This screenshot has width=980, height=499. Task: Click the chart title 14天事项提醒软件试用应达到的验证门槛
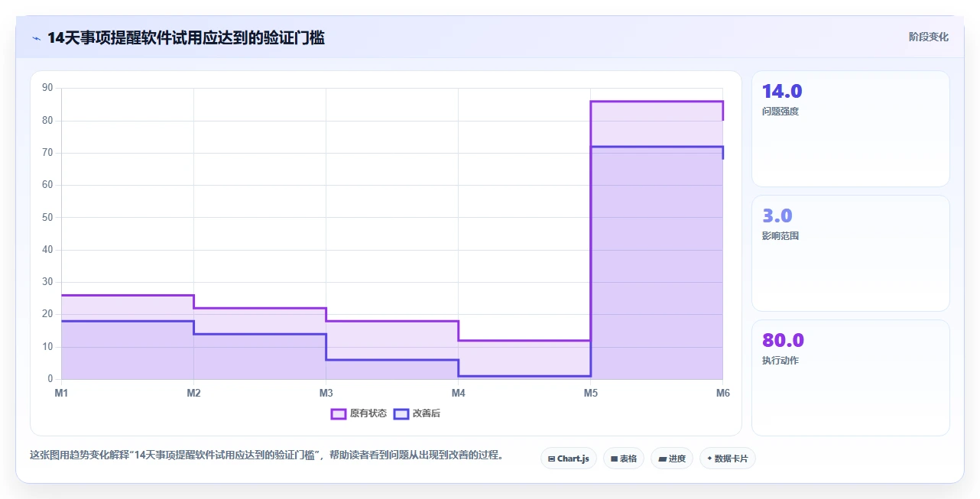pos(186,38)
